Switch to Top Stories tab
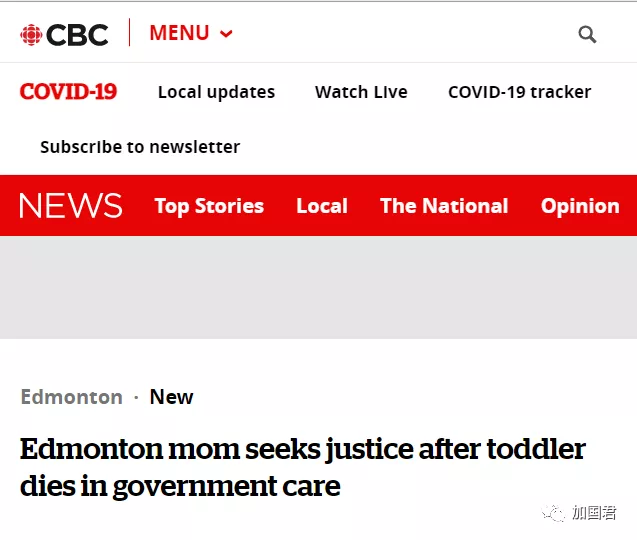 (x=209, y=206)
